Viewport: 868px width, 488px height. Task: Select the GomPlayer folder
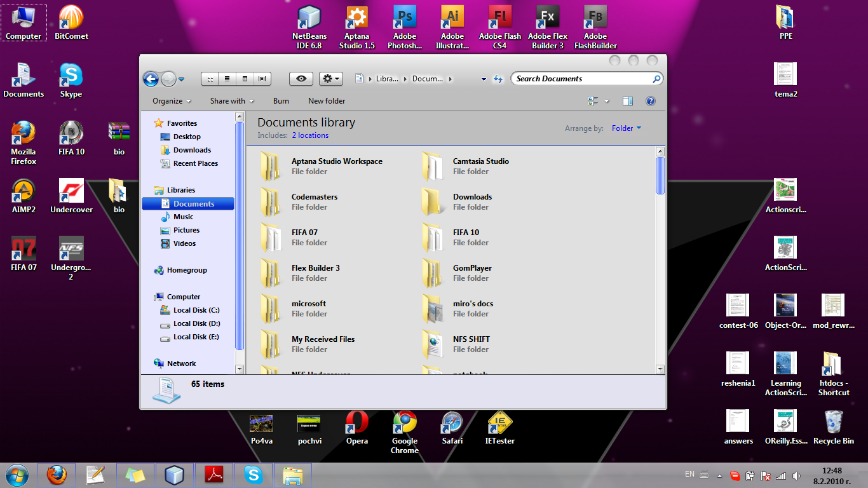457,273
